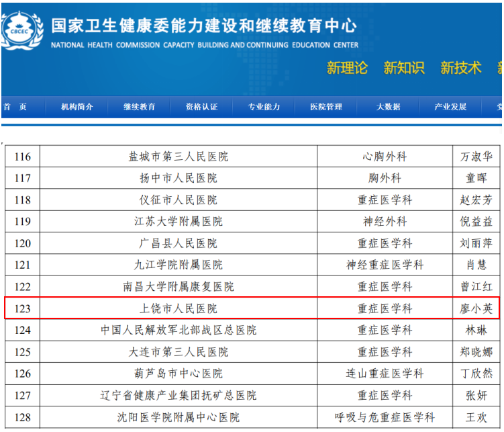Screen dimensions: 504x432
Task: Click name 倪益益
Action: tap(476, 221)
